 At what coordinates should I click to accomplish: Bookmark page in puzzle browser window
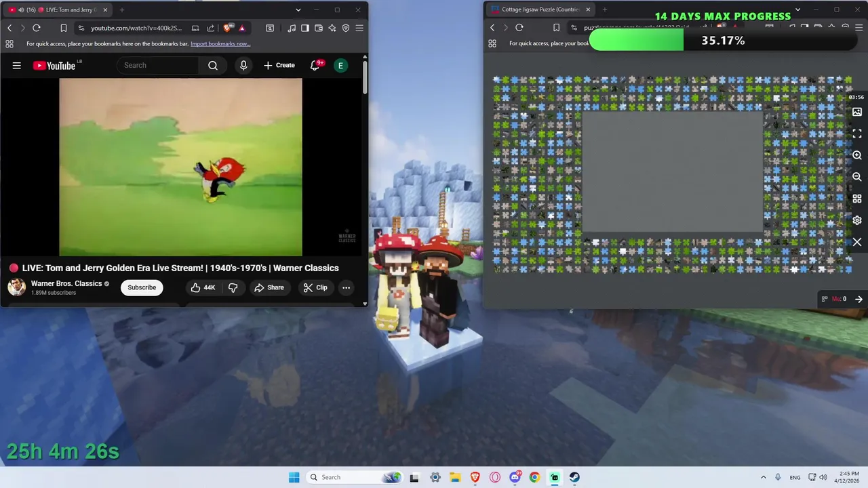(x=557, y=28)
